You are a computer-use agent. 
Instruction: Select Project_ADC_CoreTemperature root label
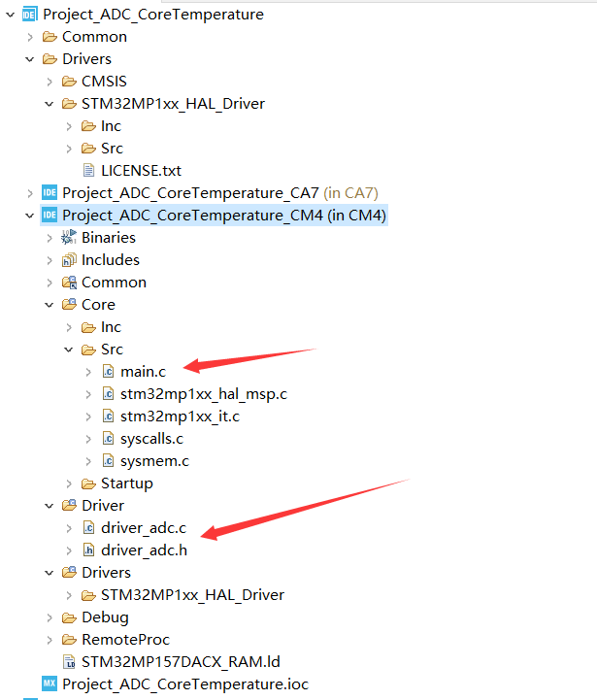[153, 15]
